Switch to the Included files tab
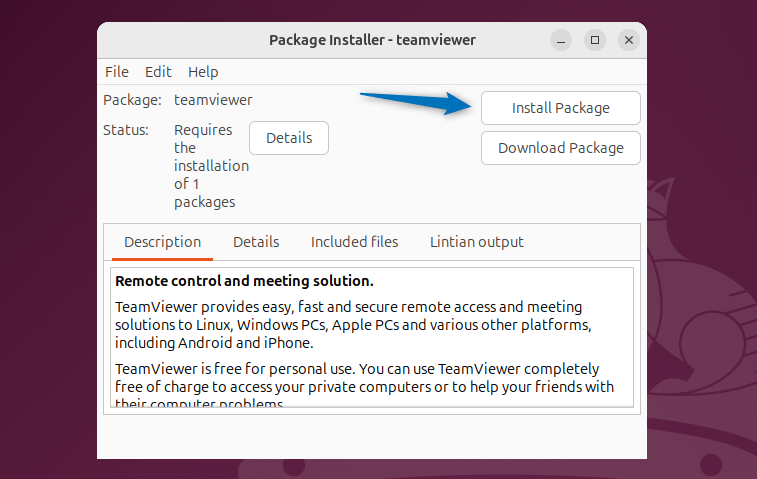Viewport: 757px width, 479px height. click(354, 242)
